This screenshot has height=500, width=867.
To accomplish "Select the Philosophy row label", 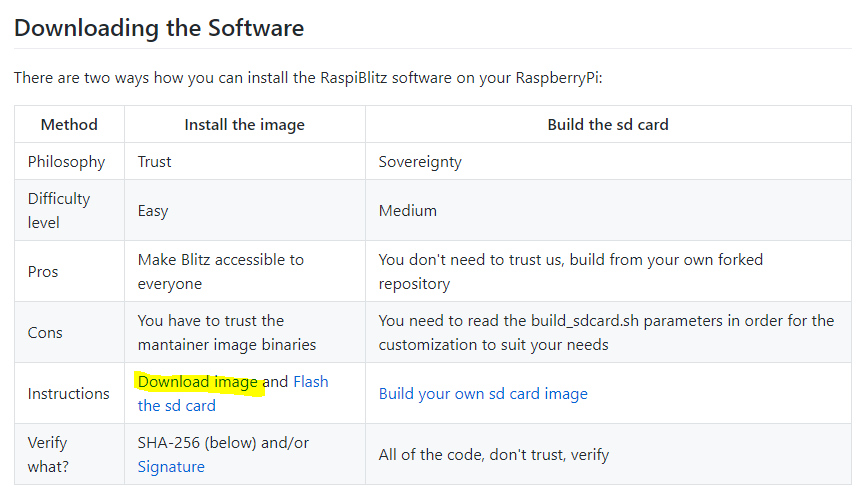I will pyautogui.click(x=66, y=162).
